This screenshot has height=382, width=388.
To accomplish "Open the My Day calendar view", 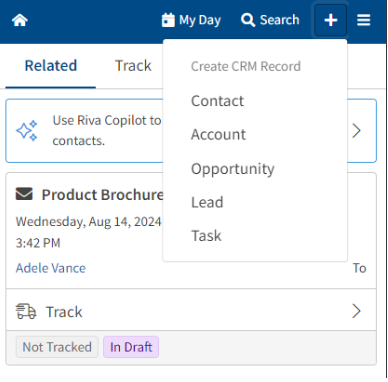I will tap(191, 20).
